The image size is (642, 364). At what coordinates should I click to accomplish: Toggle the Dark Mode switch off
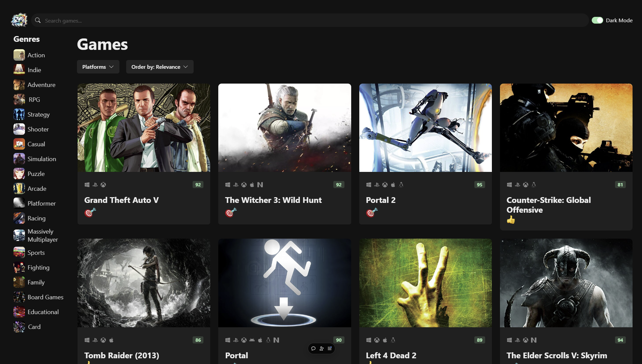(x=597, y=20)
